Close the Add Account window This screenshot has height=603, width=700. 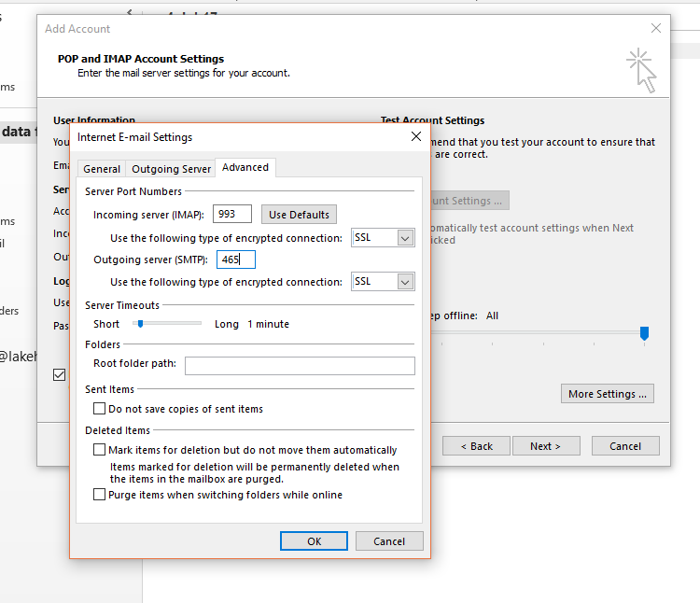656,29
